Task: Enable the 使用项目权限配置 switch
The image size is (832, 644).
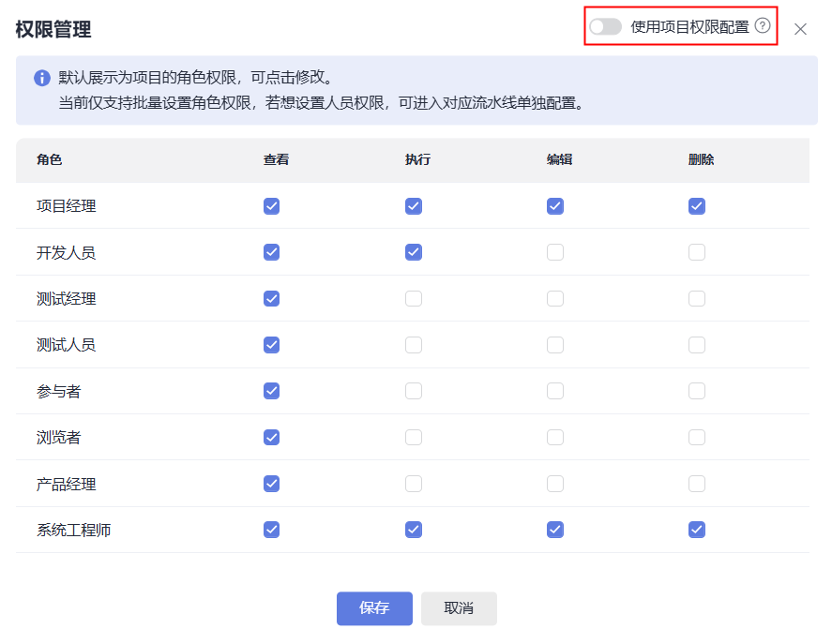Action: tap(605, 27)
